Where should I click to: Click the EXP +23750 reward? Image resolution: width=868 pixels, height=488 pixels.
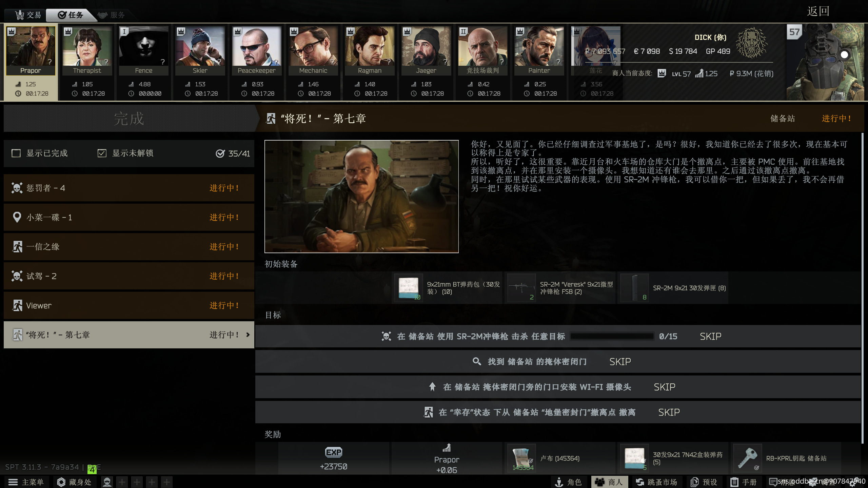pyautogui.click(x=334, y=459)
